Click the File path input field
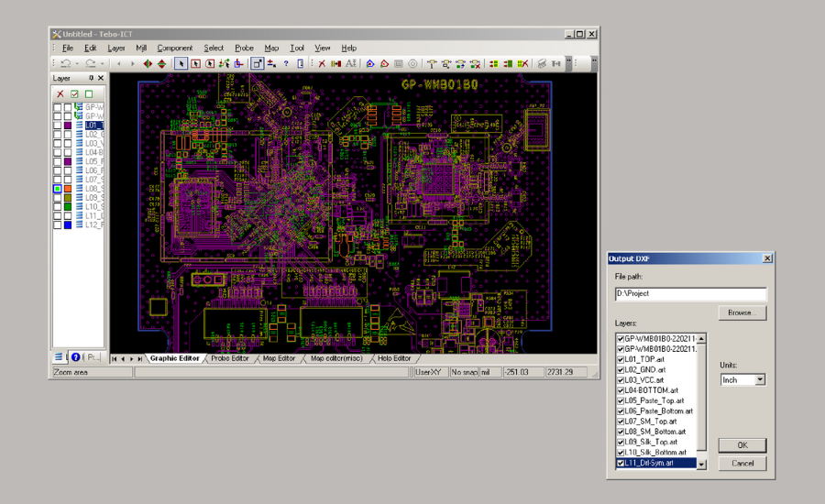Screen dimensions: 825x504 [690, 294]
